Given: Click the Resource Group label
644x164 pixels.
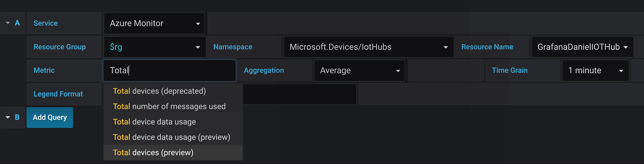Looking at the screenshot, I should pos(60,47).
